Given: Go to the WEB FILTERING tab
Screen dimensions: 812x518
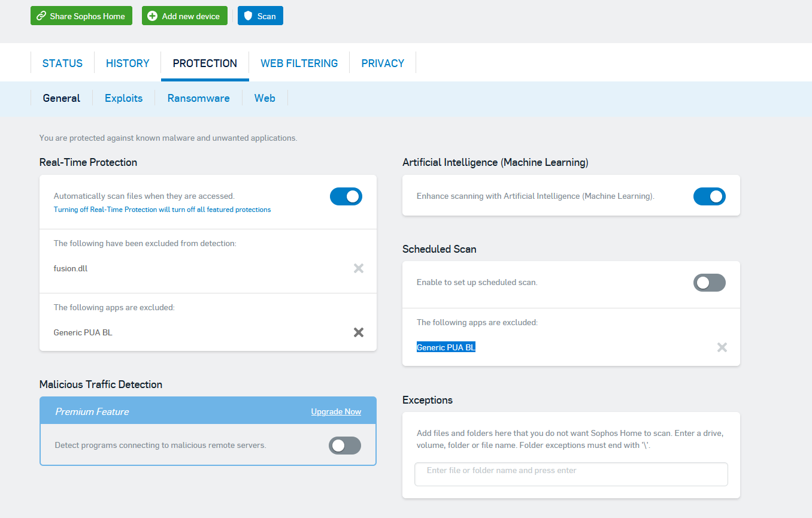Looking at the screenshot, I should click(299, 63).
